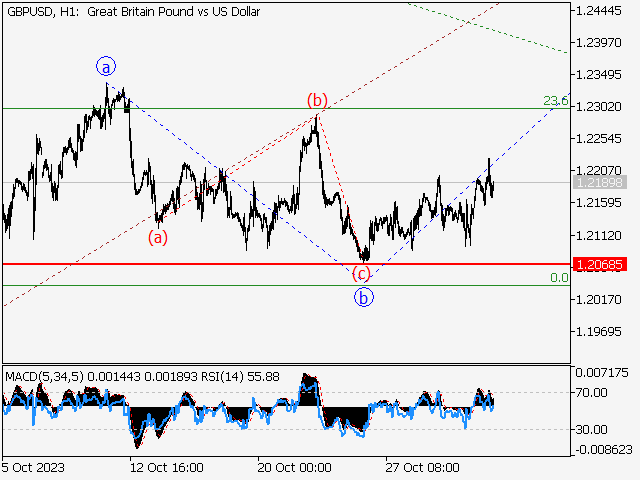
Task: Click the blue circled 'a' wave label
Action: [106, 67]
